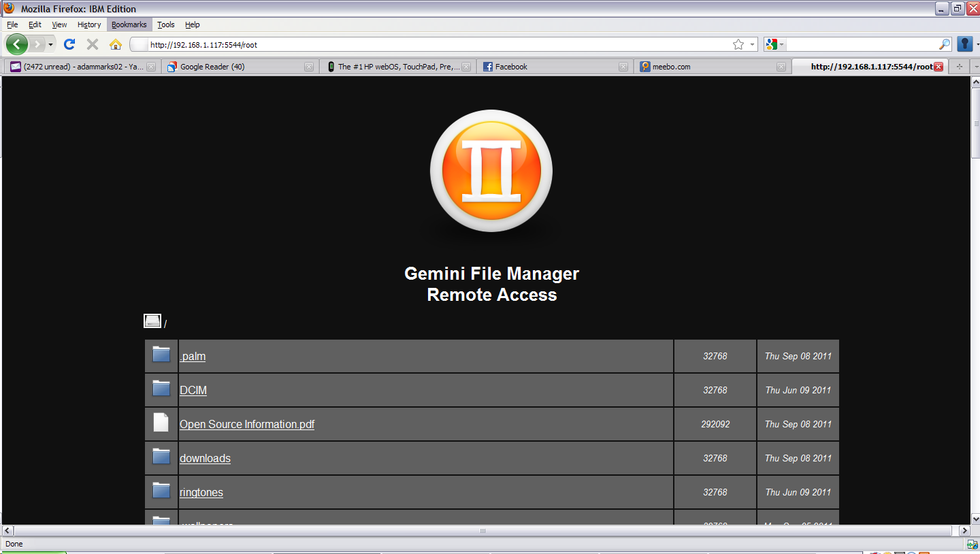The image size is (980, 554).
Task: Click the Home icon in toolbar
Action: pos(116,44)
